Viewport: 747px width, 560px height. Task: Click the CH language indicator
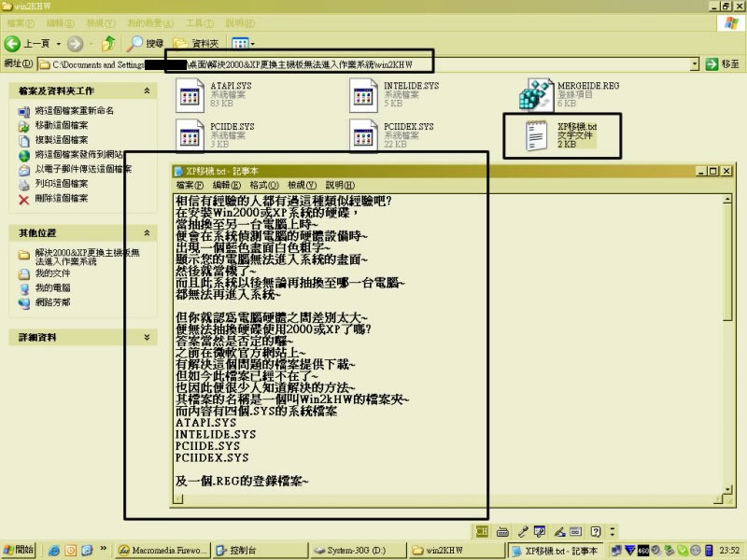coord(482,531)
